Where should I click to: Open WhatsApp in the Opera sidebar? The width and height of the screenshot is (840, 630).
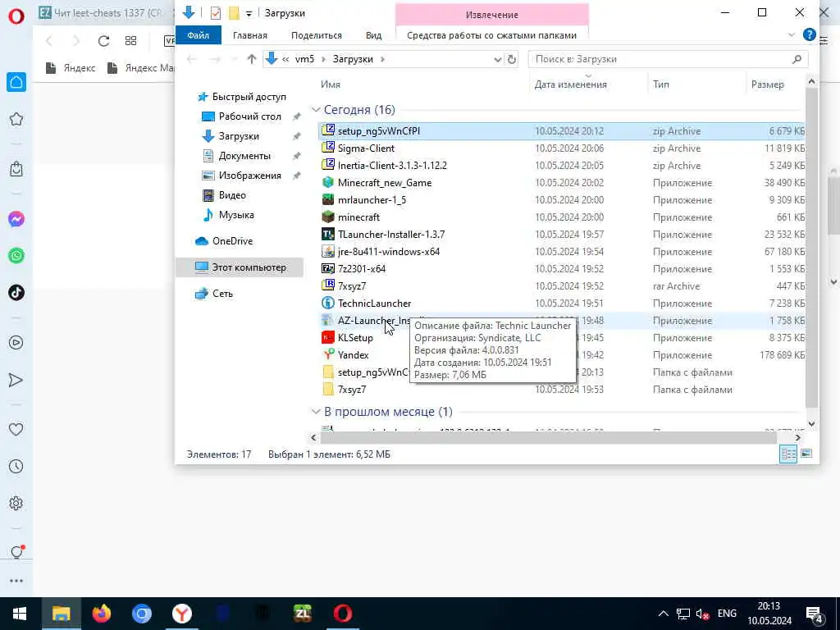(16, 256)
